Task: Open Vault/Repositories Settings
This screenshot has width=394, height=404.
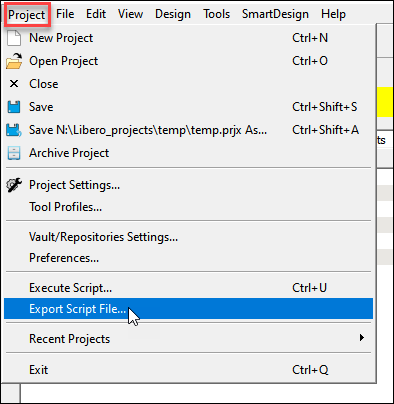Action: point(188,237)
